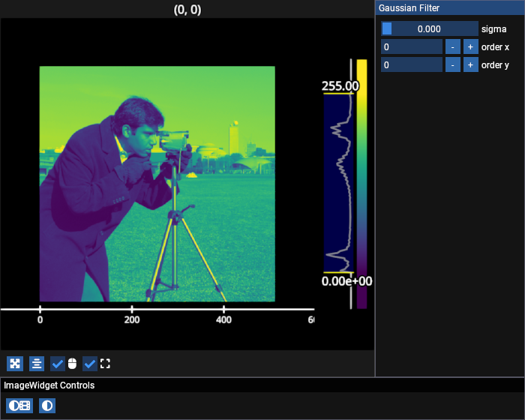This screenshot has width=525, height=420.
Task: Click the 255.00 vmax histogram handle label
Action: click(x=340, y=86)
